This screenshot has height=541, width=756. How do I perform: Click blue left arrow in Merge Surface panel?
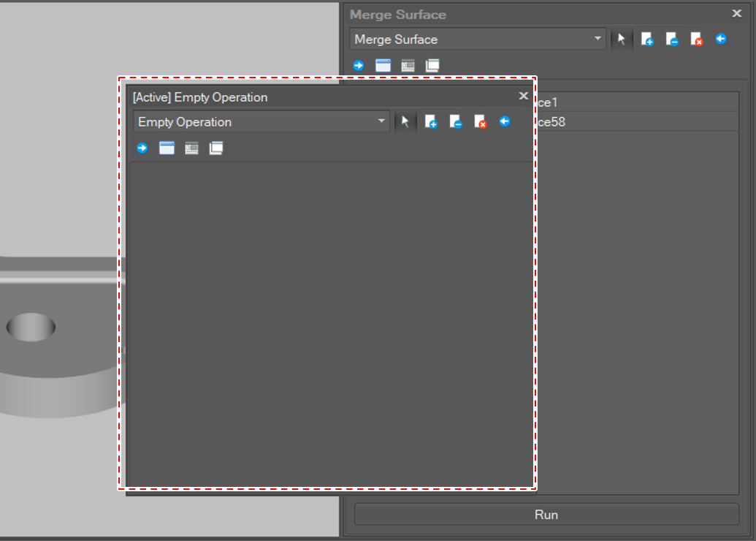(x=721, y=39)
